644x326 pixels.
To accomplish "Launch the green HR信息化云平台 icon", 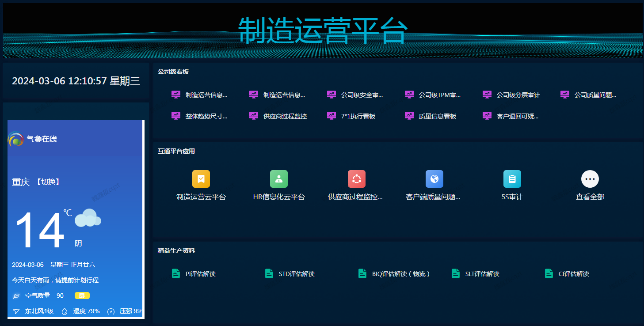I will (278, 179).
